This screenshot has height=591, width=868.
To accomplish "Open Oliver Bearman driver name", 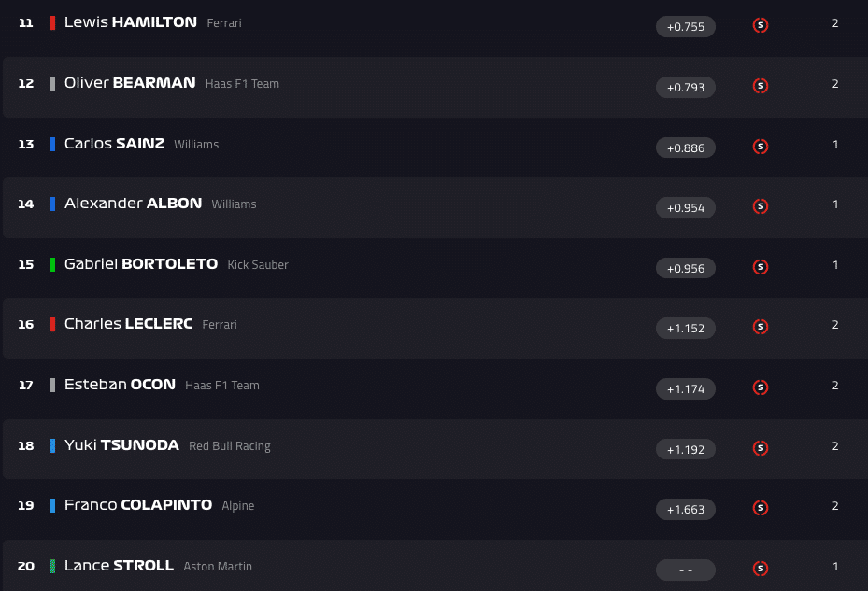I will 130,83.
